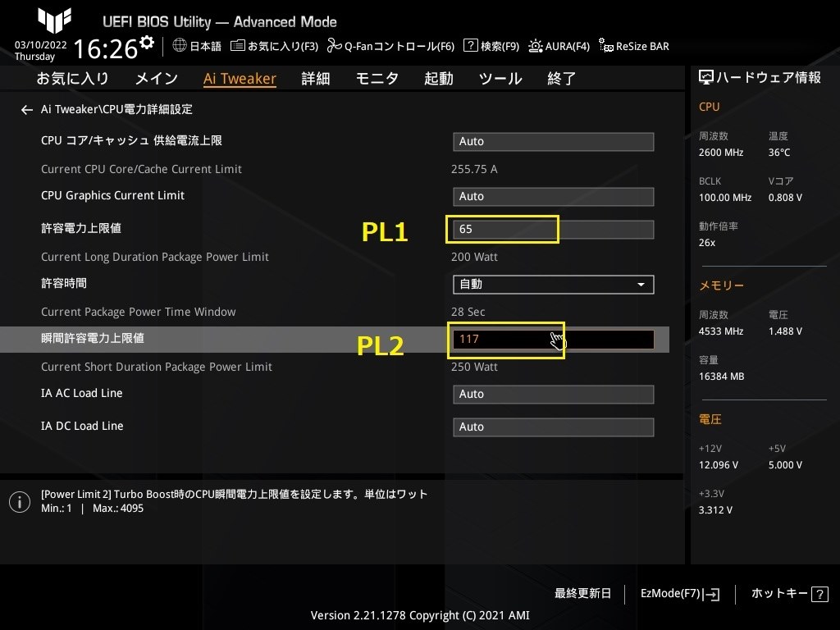The image size is (840, 630).
Task: Click 最終更新日 button
Action: [x=582, y=594]
